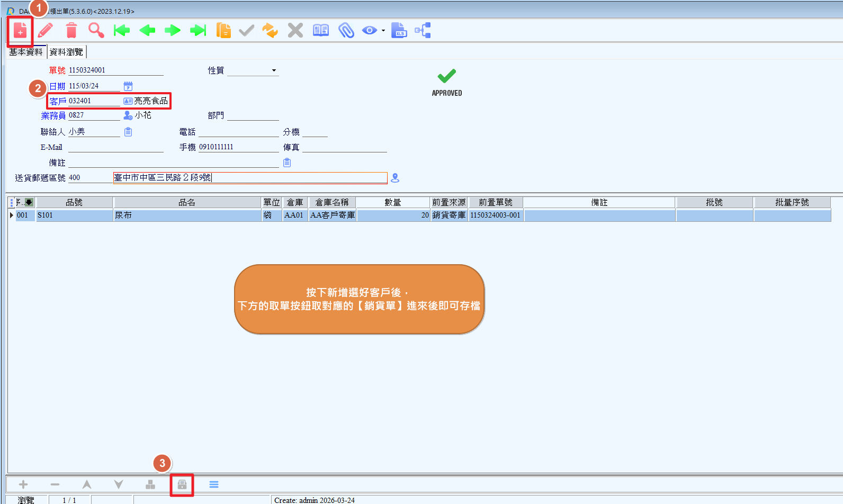
Task: Click the 備註 remarks input field
Action: pos(173,163)
